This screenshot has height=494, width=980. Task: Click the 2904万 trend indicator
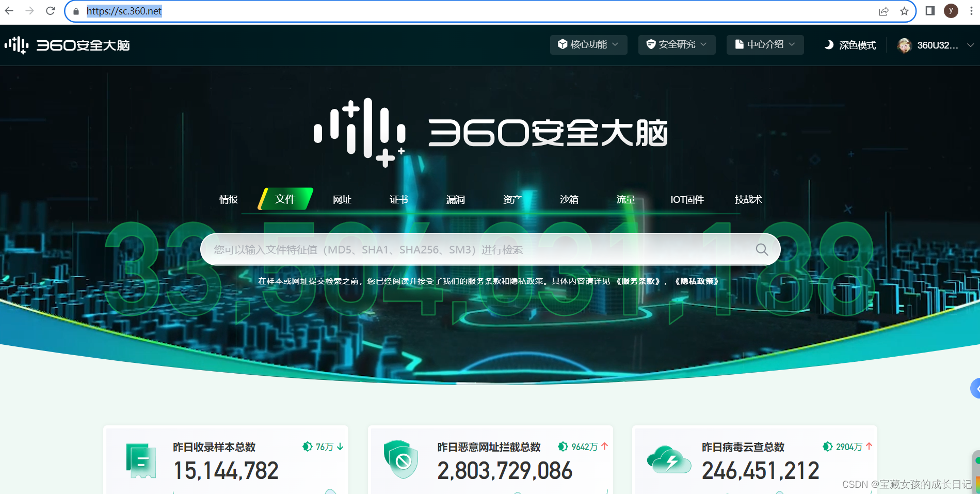coord(847,447)
